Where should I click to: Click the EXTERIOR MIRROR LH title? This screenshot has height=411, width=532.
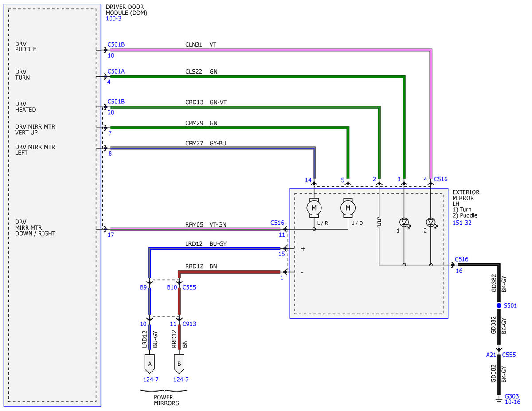pyautogui.click(x=466, y=198)
